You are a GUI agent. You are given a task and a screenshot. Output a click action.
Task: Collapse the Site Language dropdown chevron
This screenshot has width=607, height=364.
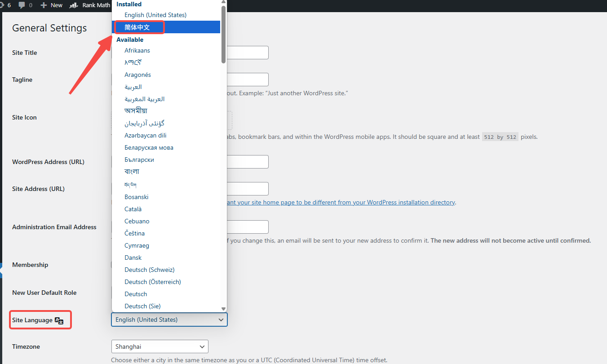221,320
